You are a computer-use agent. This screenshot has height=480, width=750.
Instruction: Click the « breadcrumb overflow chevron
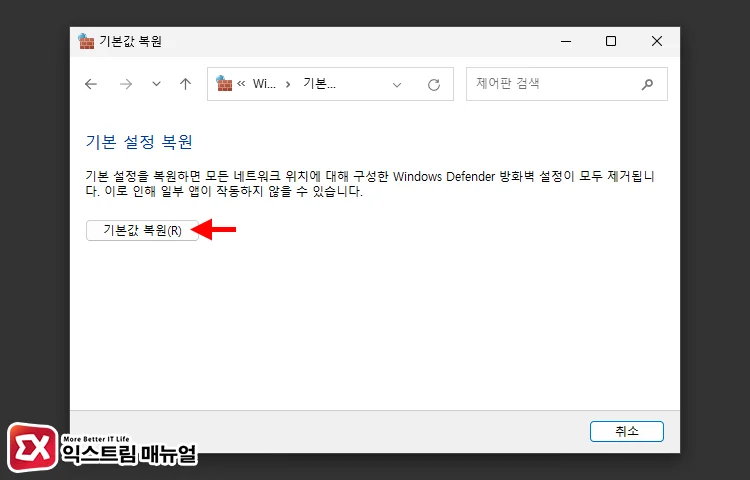(241, 84)
